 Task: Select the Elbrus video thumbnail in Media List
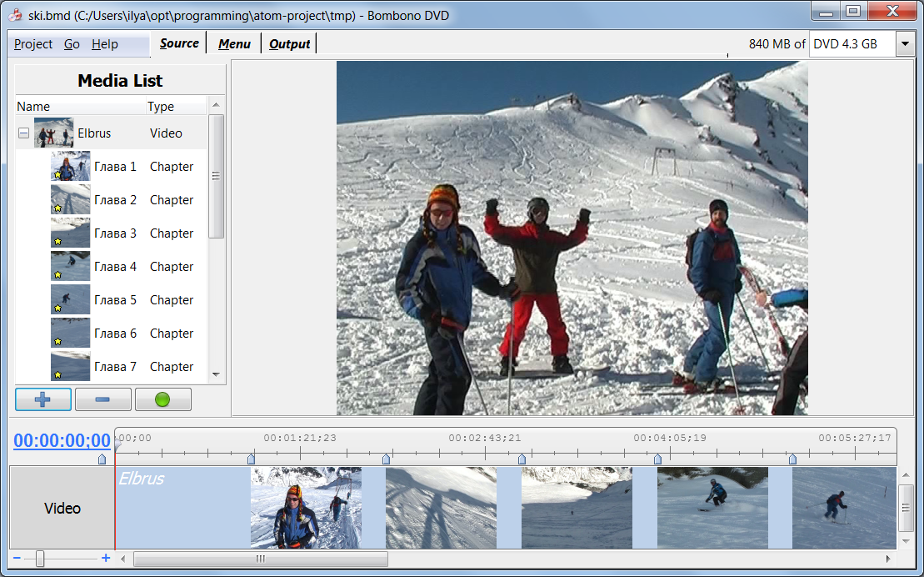[x=53, y=133]
